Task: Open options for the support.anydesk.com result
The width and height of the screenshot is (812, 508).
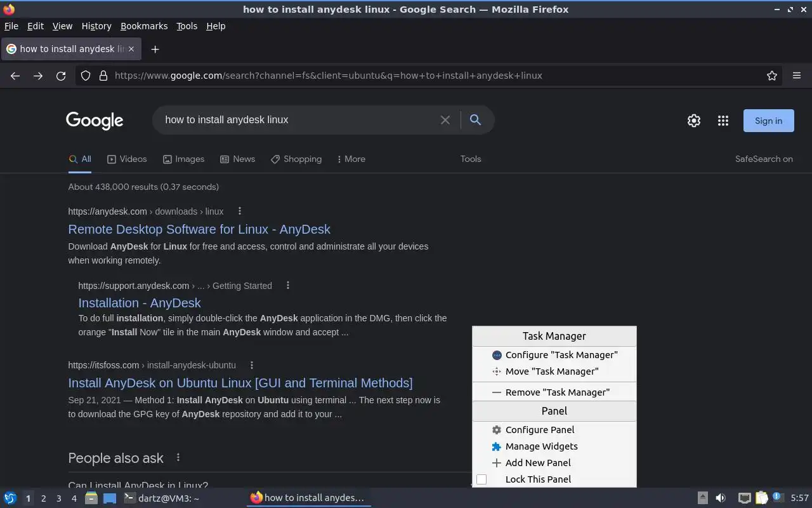Action: [288, 285]
